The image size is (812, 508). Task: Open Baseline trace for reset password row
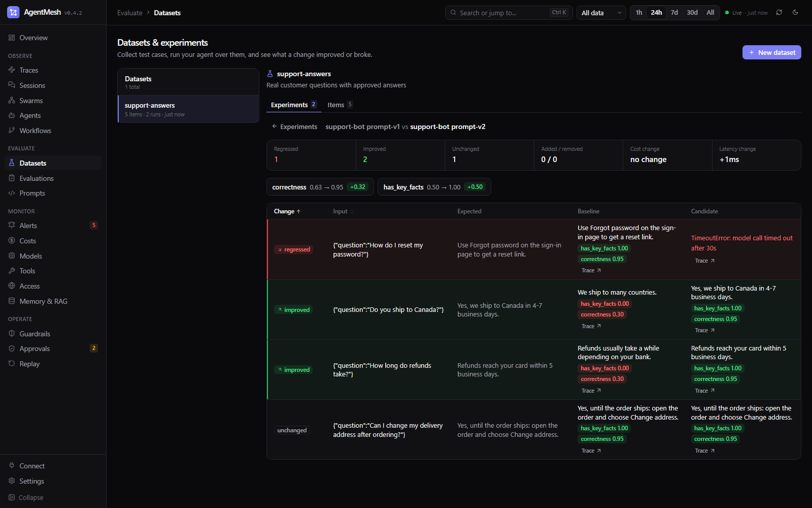pos(591,270)
